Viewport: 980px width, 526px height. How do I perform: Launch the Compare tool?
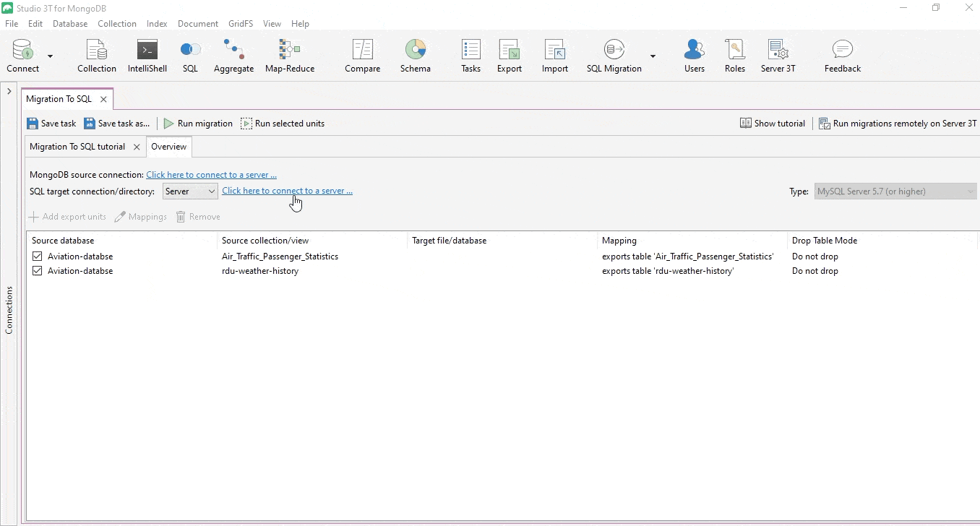[x=362, y=56]
